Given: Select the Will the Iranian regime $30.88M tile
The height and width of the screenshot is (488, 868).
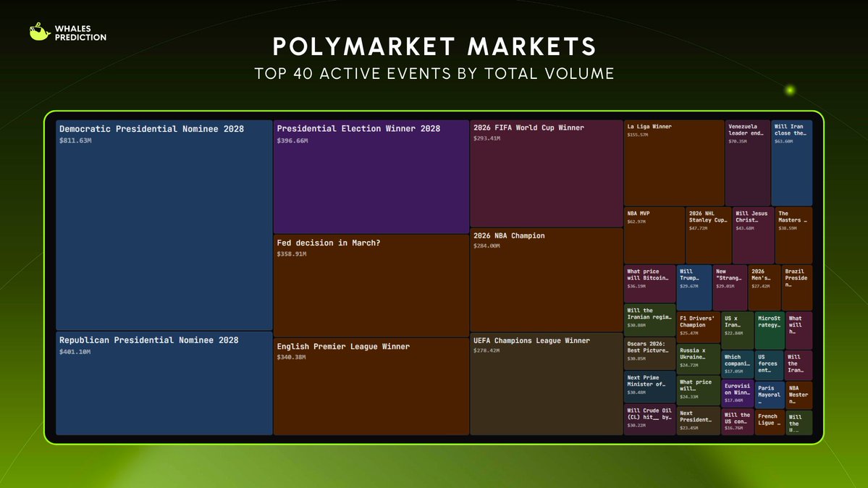Looking at the screenshot, I should point(650,319).
